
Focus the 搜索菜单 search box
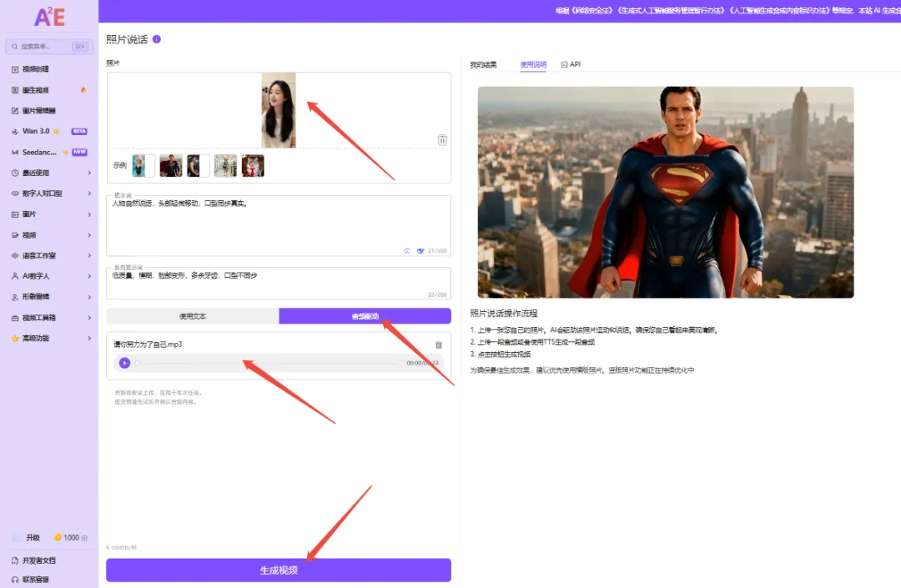coord(49,47)
